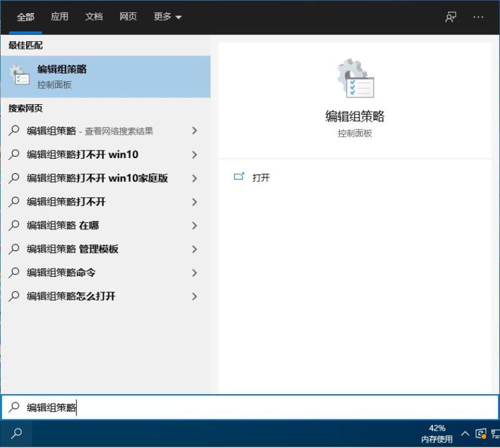
Task: Show hidden system tray icons arrow
Action: click(465, 434)
